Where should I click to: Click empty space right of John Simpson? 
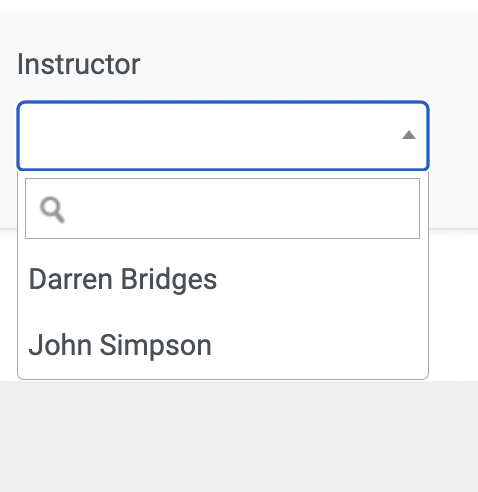point(320,345)
